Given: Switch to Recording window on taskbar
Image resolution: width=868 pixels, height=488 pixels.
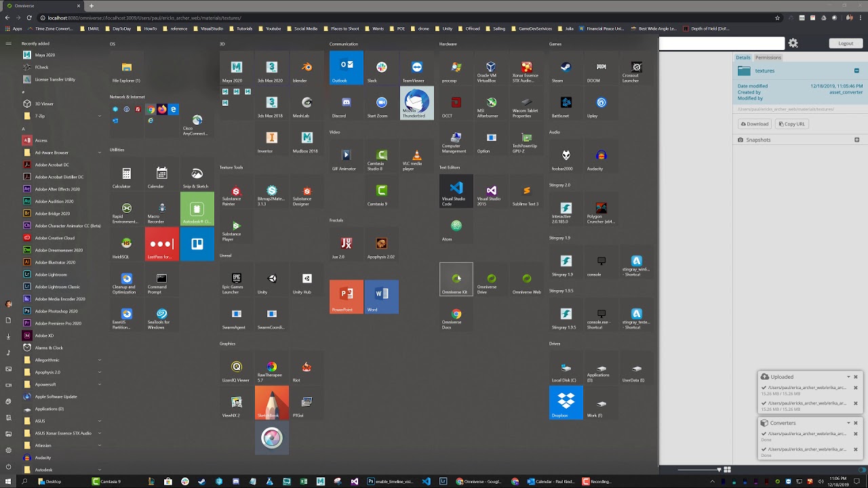Looking at the screenshot, I should (597, 481).
